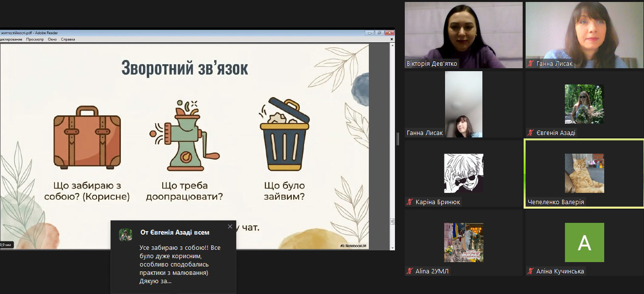Click the muted mic icon on top-right Ганна Лисак tile

click(x=531, y=64)
